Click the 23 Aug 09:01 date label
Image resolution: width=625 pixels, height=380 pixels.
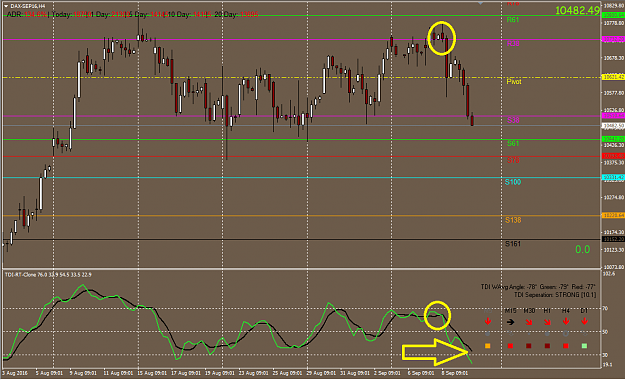pyautogui.click(x=254, y=373)
